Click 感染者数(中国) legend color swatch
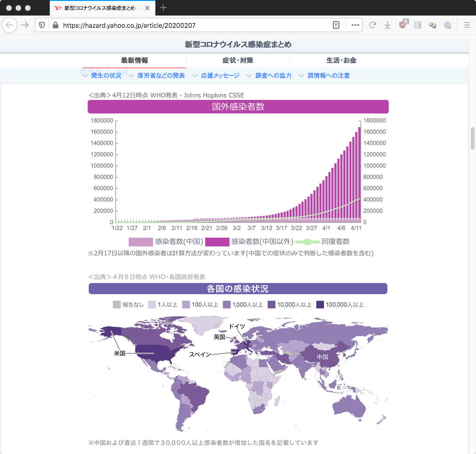 coord(141,242)
